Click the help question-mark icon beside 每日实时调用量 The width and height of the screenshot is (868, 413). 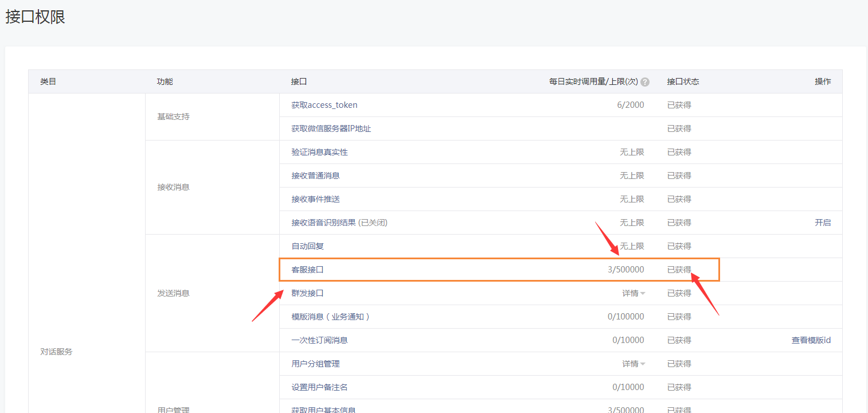[645, 82]
